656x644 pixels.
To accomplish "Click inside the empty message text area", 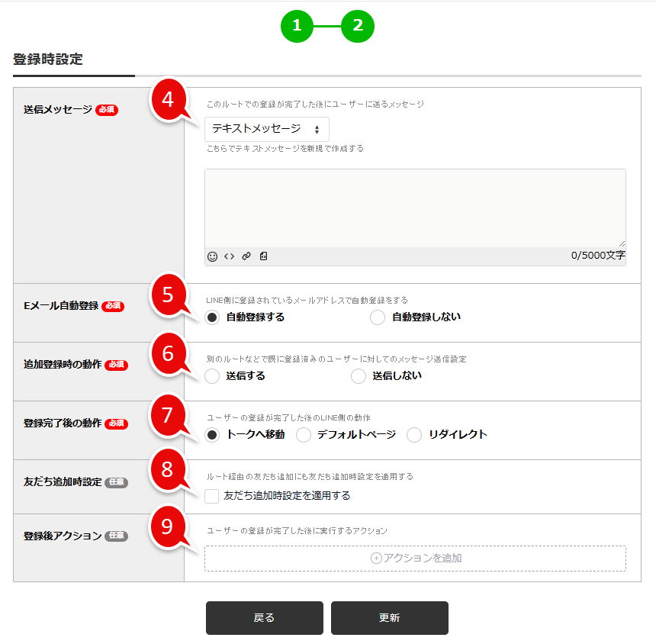I will tap(416, 206).
